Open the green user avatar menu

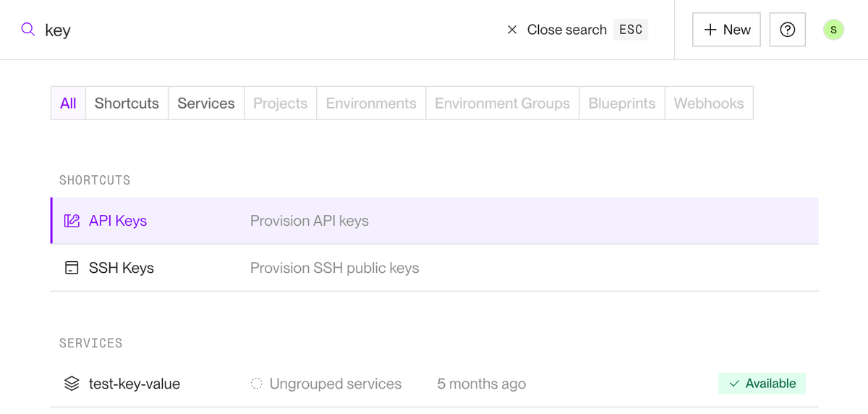click(x=833, y=30)
